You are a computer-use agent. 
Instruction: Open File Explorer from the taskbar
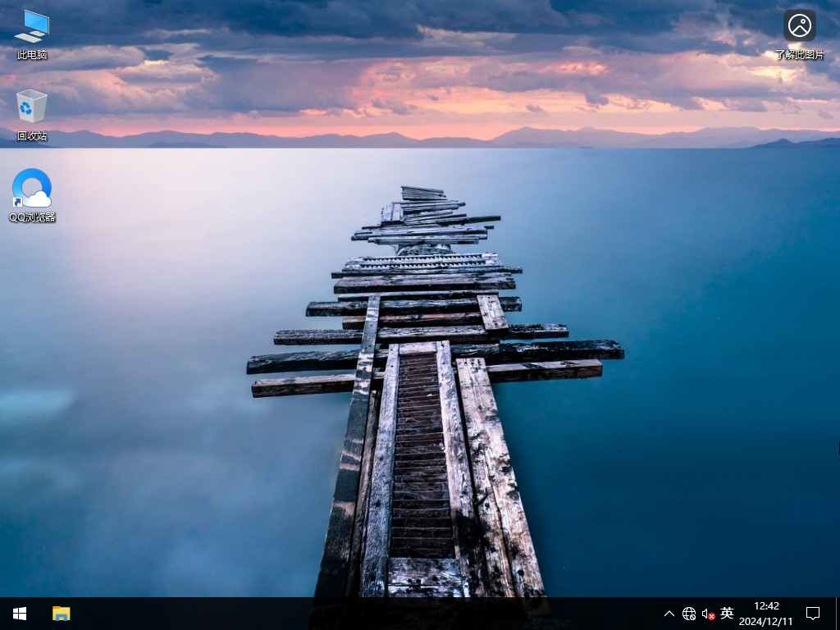coord(61,614)
